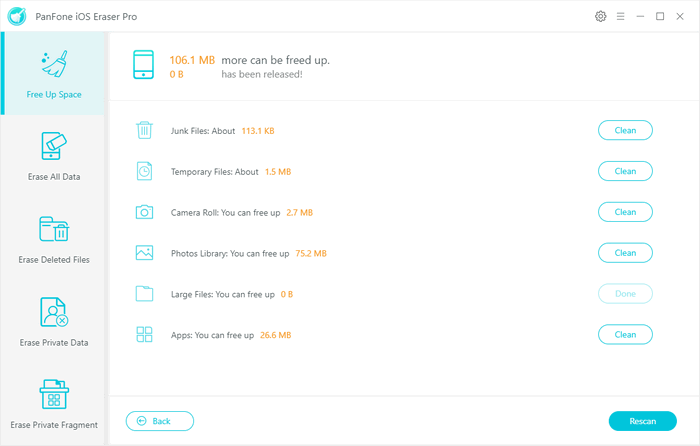Click the PanFone app logo icon
Viewport: 700px width, 446px height.
[17, 17]
